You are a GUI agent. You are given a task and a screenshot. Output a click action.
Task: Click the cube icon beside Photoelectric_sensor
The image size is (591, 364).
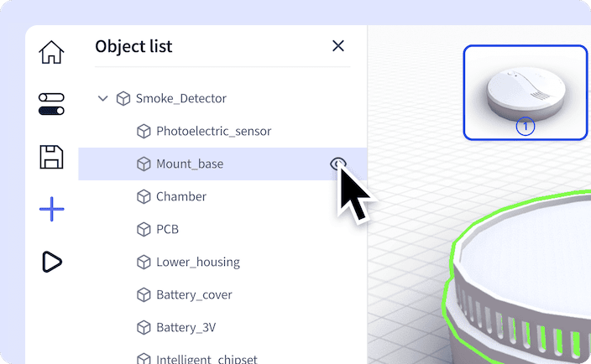click(x=144, y=132)
